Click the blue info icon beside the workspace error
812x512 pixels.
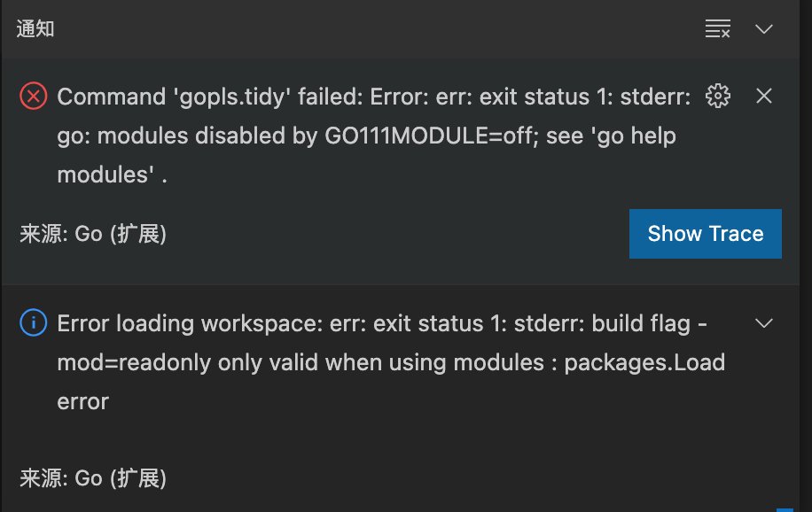[33, 323]
